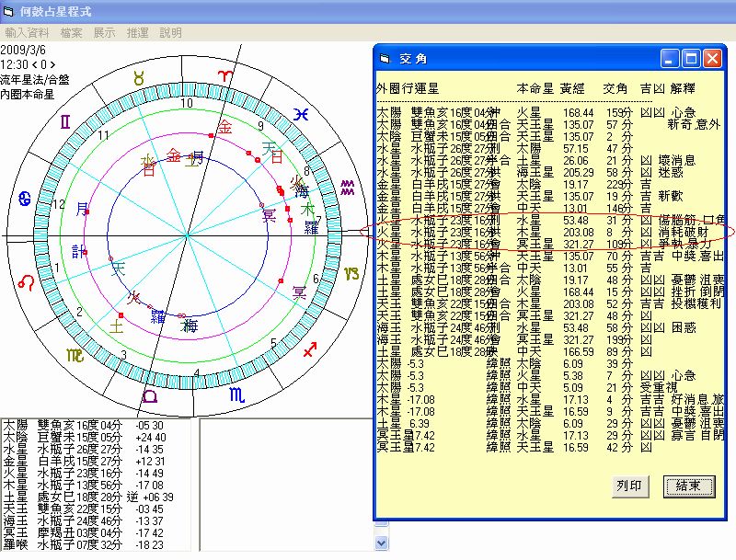Open the 說明 help menu

pos(170,32)
